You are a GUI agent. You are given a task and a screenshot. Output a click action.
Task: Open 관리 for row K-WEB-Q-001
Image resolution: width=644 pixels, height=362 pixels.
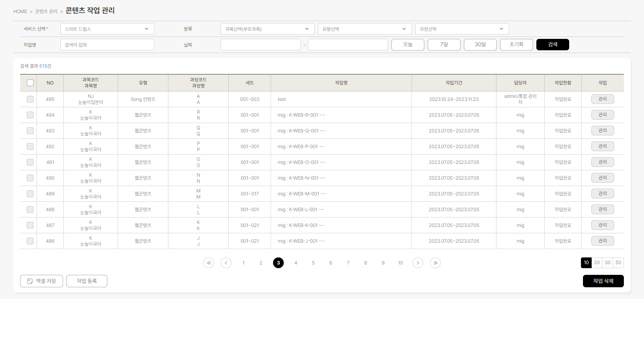click(603, 130)
